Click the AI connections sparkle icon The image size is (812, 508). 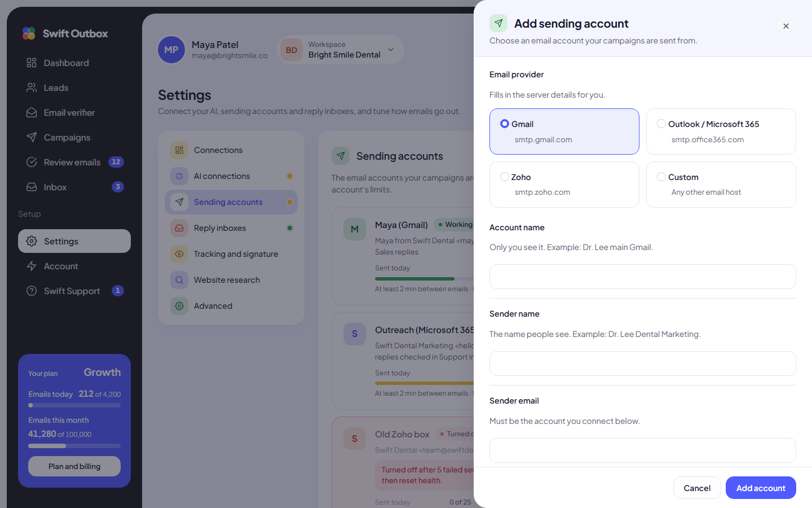click(179, 176)
